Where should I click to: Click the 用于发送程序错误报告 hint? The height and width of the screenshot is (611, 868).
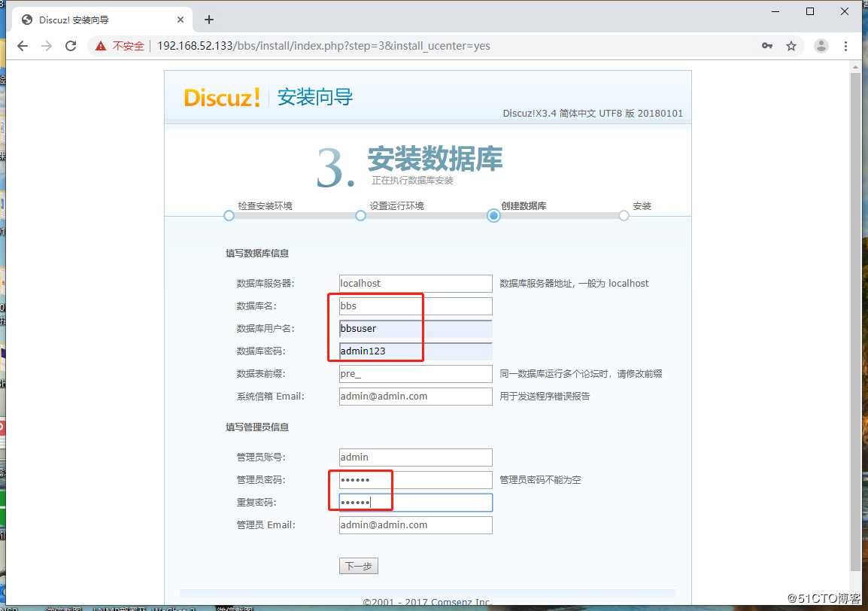coord(545,396)
